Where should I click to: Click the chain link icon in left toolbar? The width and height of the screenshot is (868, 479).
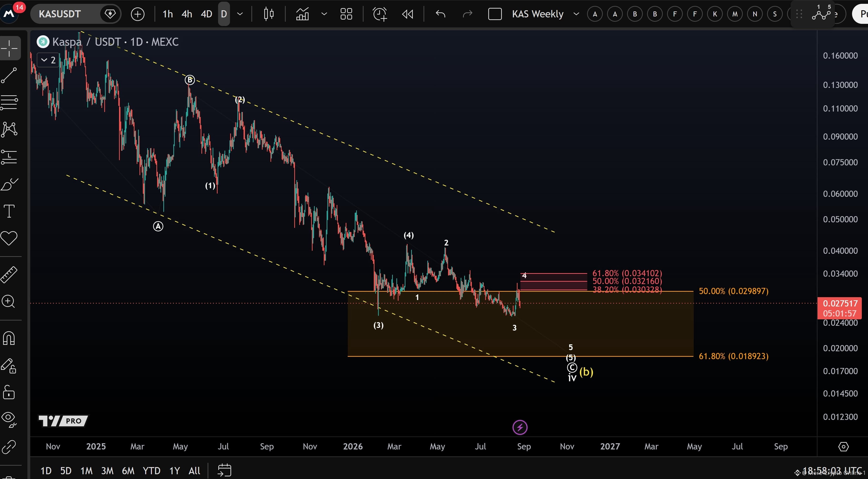(x=10, y=447)
